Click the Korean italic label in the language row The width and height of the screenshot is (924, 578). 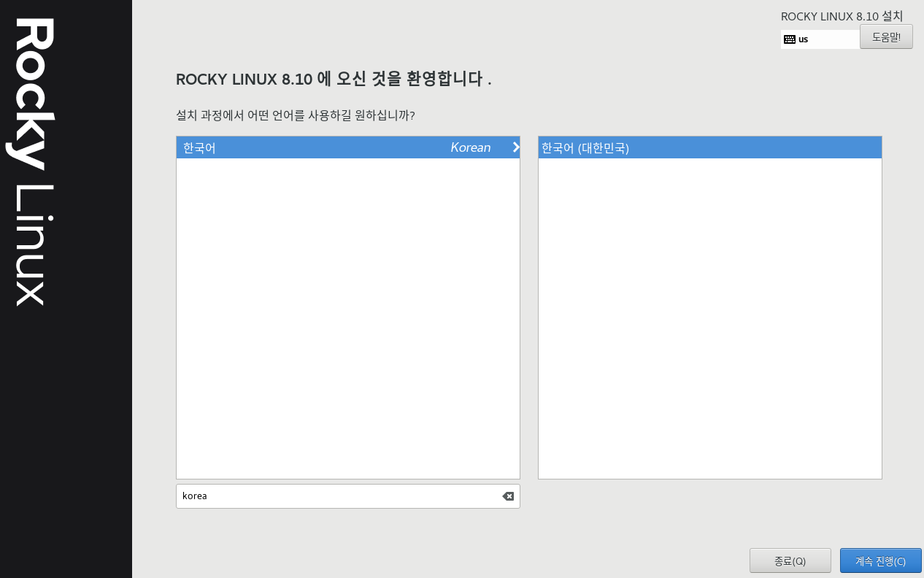[x=471, y=147]
